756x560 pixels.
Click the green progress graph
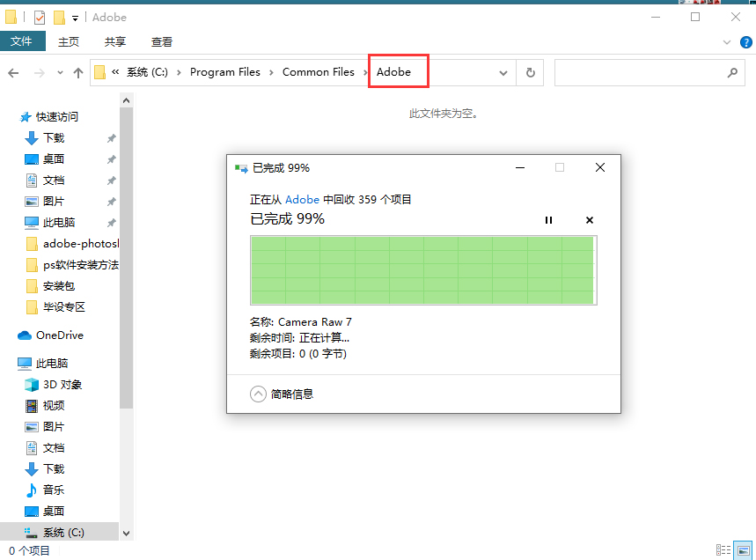423,270
